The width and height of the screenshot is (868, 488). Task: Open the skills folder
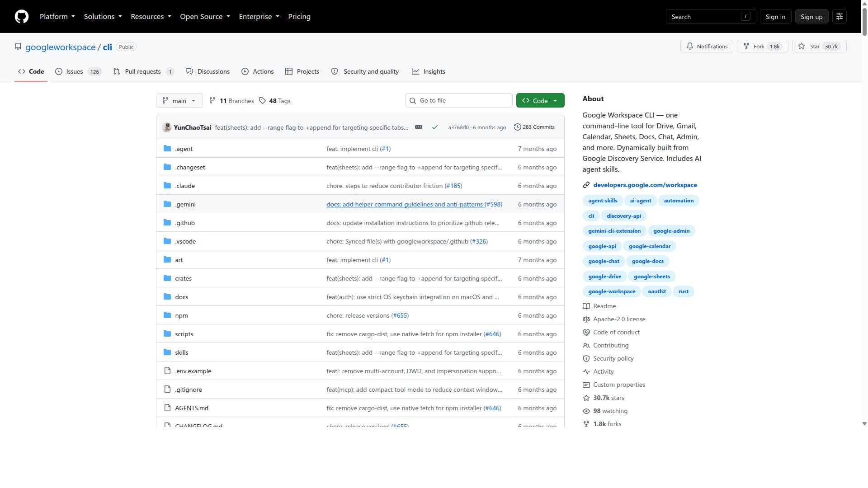click(x=181, y=352)
